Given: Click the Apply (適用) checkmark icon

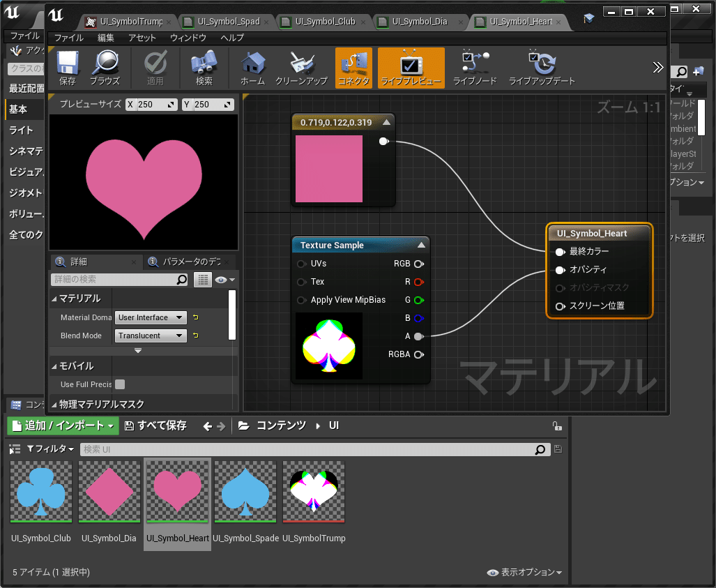Looking at the screenshot, I should pyautogui.click(x=155, y=68).
